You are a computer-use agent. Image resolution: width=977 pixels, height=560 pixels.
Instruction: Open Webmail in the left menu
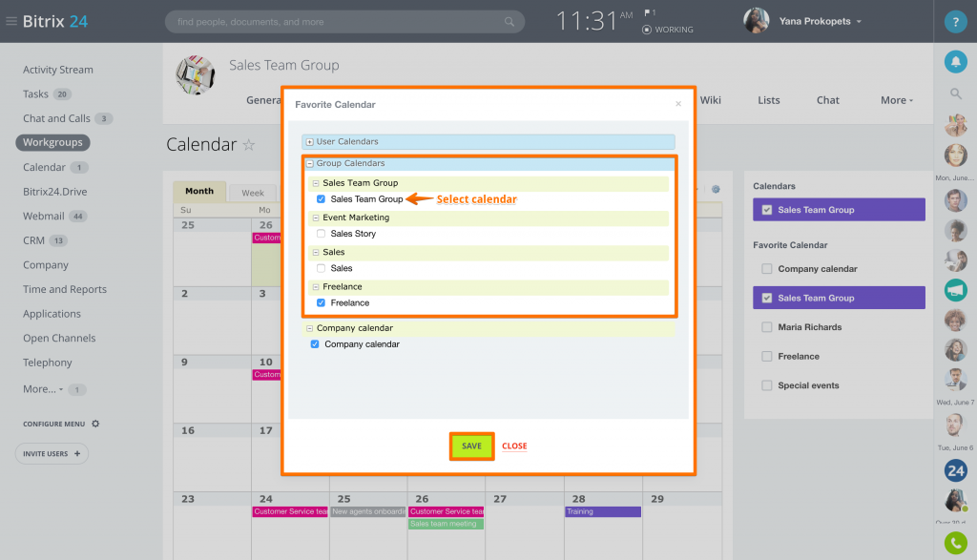(x=44, y=217)
